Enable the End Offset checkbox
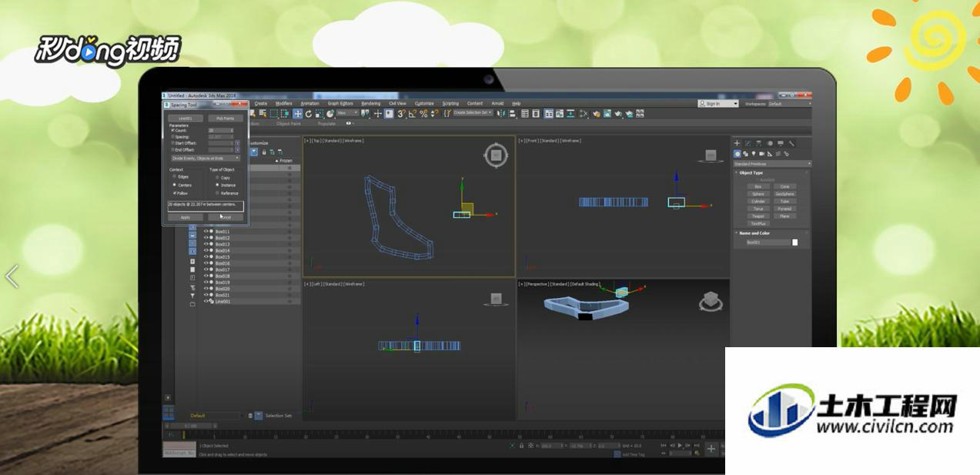The image size is (980, 475). [x=172, y=149]
